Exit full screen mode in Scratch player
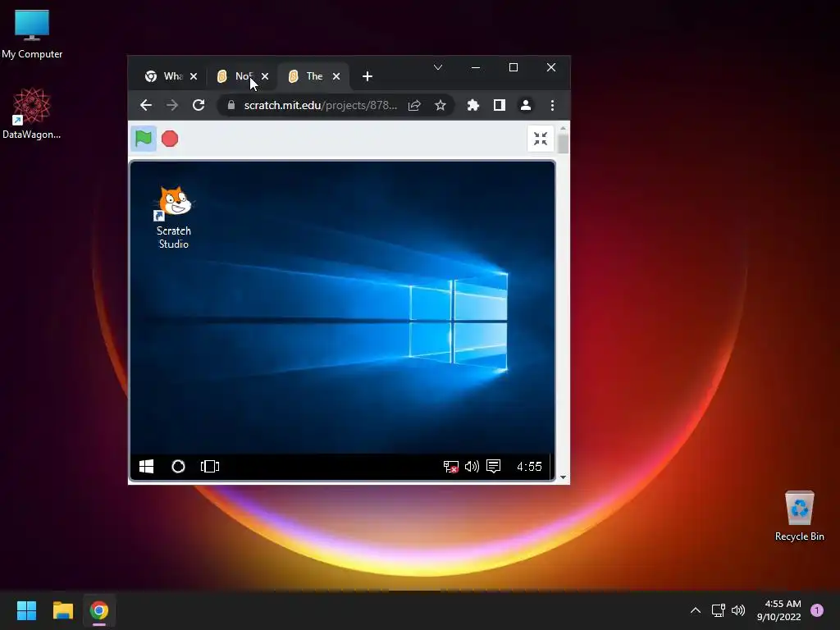This screenshot has height=630, width=840. point(541,139)
